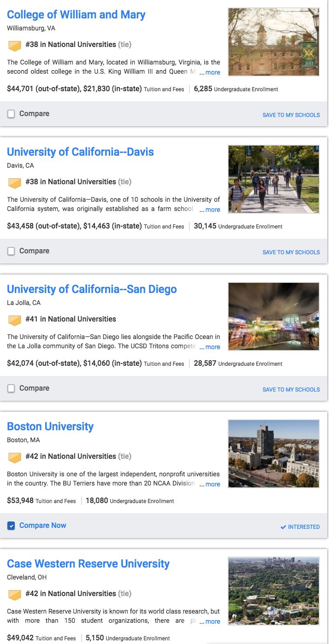Image resolution: width=329 pixels, height=644 pixels.
Task: Click Compare Now for Boston University
Action: pos(43,526)
